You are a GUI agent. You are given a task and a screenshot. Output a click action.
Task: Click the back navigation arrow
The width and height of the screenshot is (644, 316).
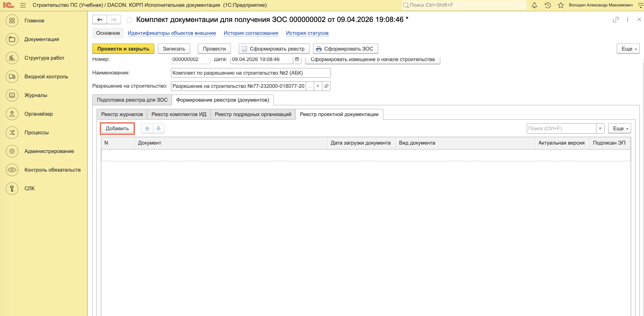(x=100, y=19)
